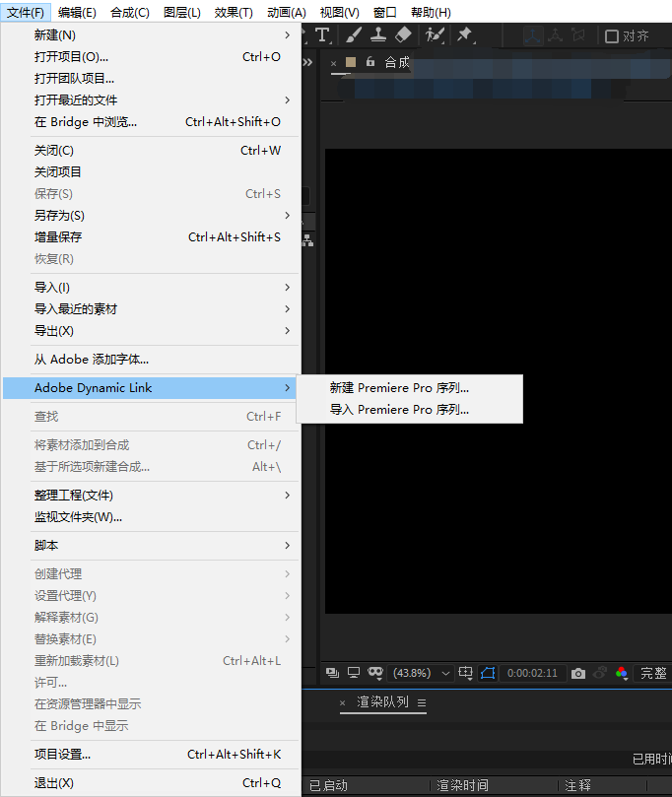Image resolution: width=672 pixels, height=797 pixels.
Task: Take a snapshot with the camera icon
Action: [x=578, y=673]
